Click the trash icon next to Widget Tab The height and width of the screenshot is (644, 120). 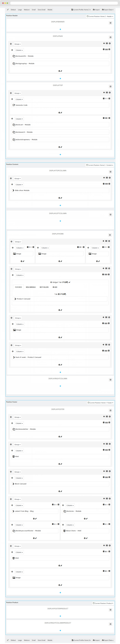click(x=65, y=282)
